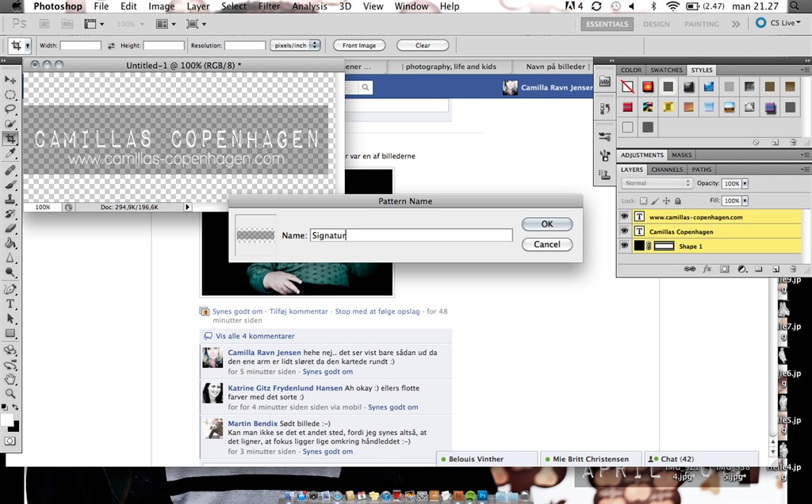Select the Paint Bucket tool

(10, 242)
